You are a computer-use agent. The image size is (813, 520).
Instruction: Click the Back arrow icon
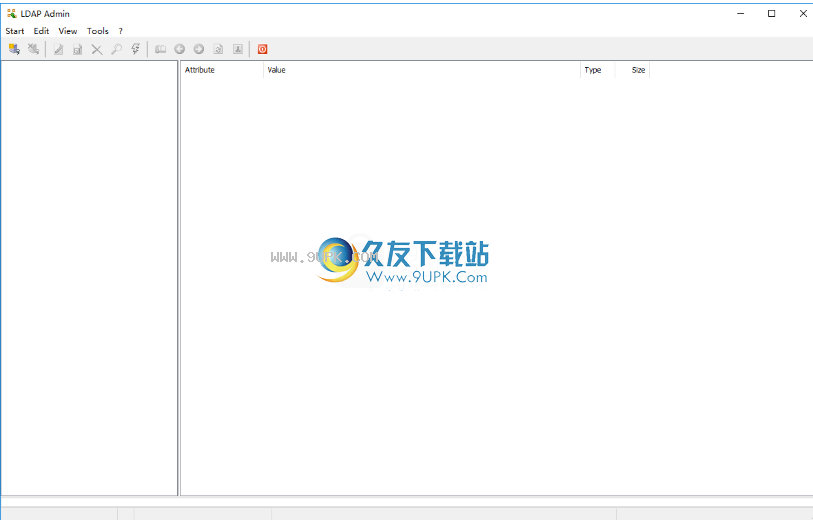click(179, 49)
